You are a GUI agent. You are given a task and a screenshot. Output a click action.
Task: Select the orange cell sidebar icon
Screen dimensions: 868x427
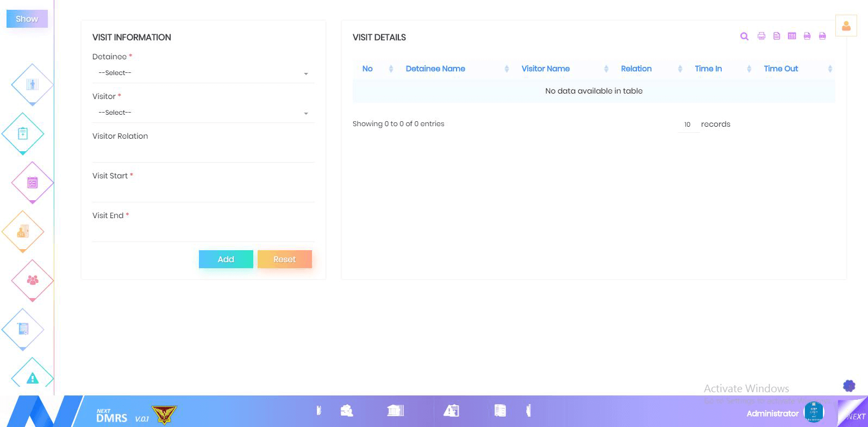click(23, 232)
